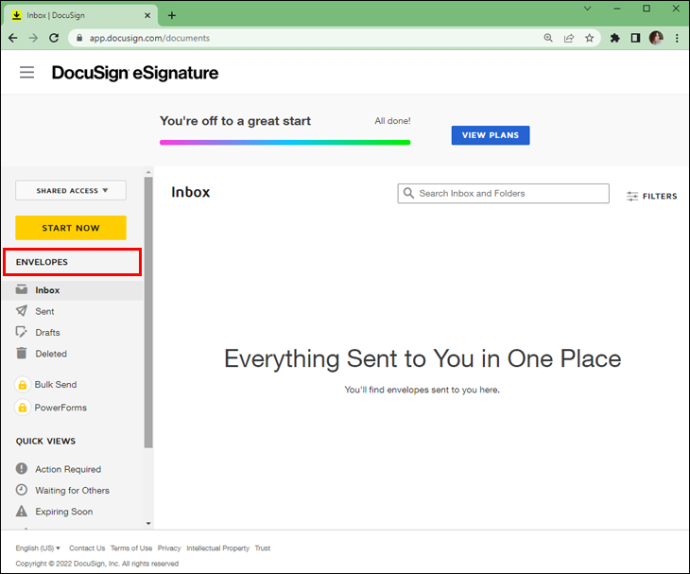Click the Inbox tray icon
Image resolution: width=690 pixels, height=574 pixels.
(21, 289)
